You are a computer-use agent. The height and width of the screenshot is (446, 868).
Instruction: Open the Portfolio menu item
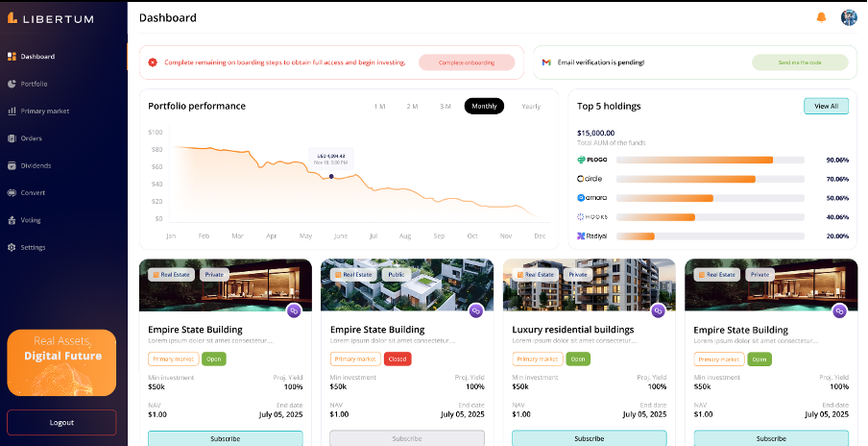pos(34,84)
